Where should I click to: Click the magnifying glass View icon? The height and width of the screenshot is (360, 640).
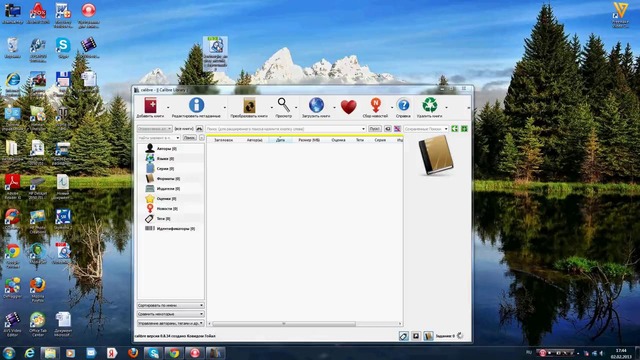(x=284, y=105)
